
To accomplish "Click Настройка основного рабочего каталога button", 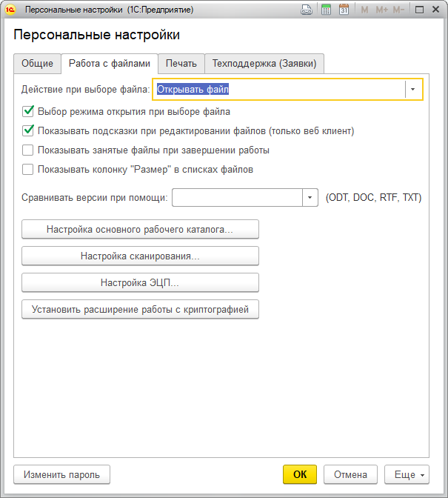I will [x=140, y=229].
